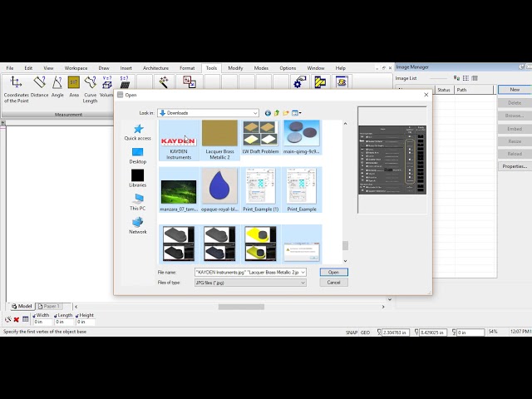532x399 pixels.
Task: Select Lacquer Brass Metallic 2 thumbnail
Action: tap(219, 140)
